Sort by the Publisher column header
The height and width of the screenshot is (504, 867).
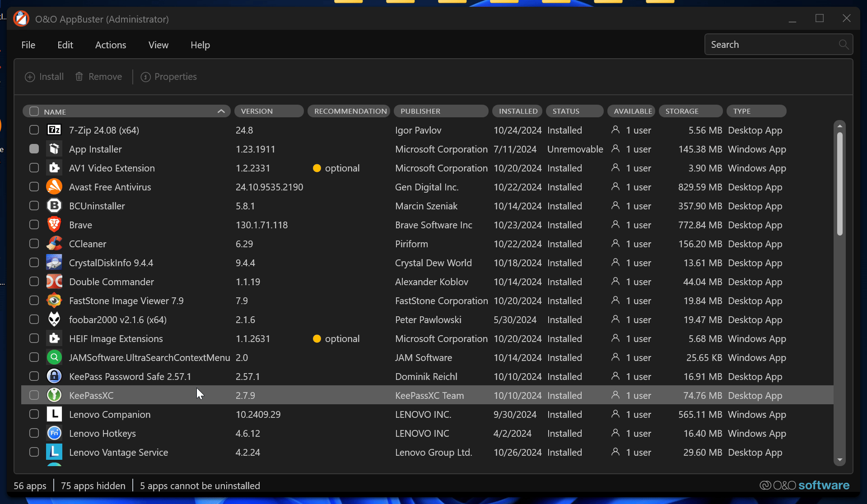(x=441, y=111)
